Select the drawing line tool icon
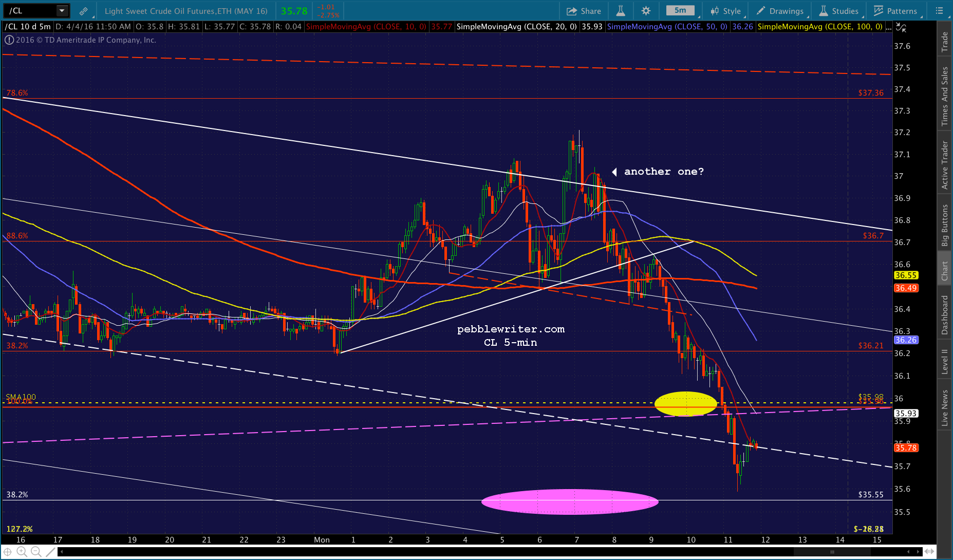The width and height of the screenshot is (953, 560). tap(50, 552)
